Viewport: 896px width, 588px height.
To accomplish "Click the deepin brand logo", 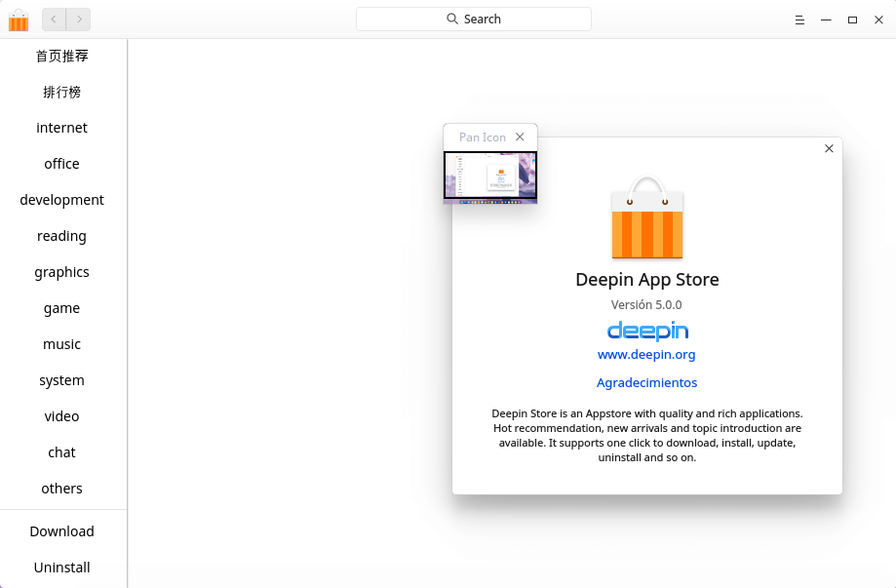I will (x=647, y=331).
